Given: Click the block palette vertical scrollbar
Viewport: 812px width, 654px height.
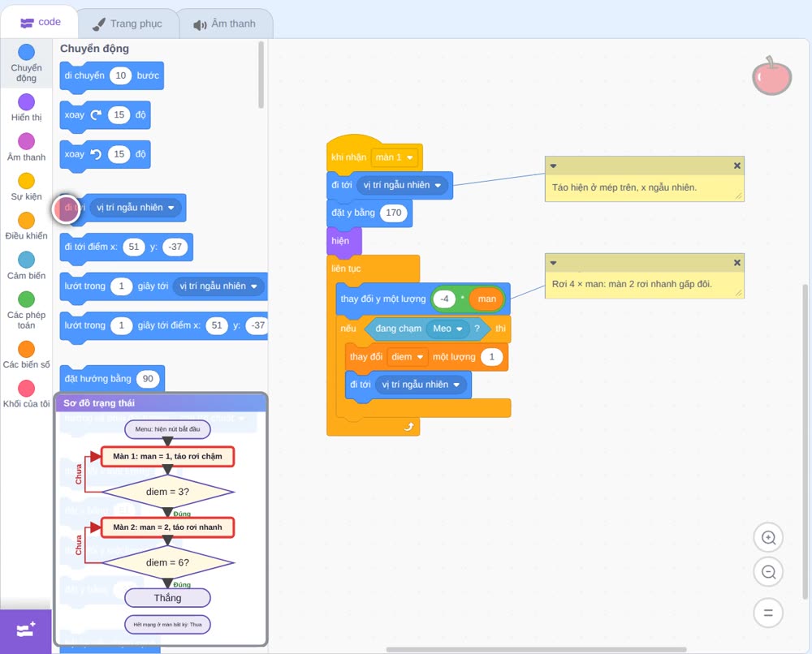Looking at the screenshot, I should 261,75.
